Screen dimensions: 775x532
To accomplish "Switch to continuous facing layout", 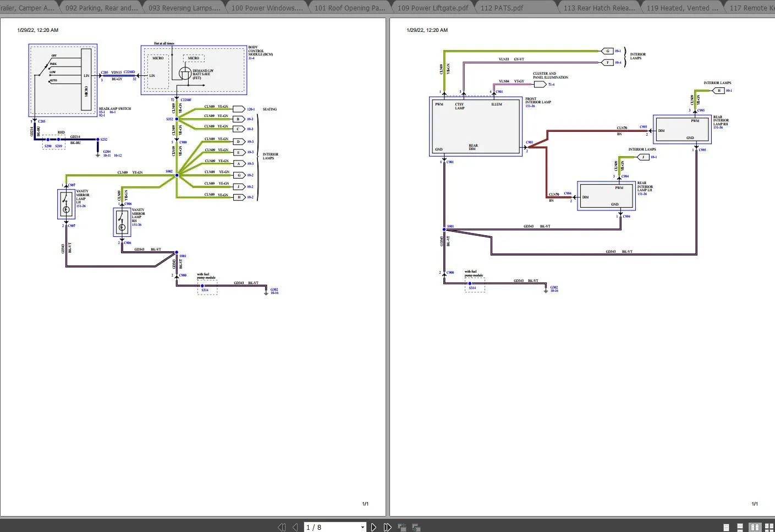I will [769, 527].
